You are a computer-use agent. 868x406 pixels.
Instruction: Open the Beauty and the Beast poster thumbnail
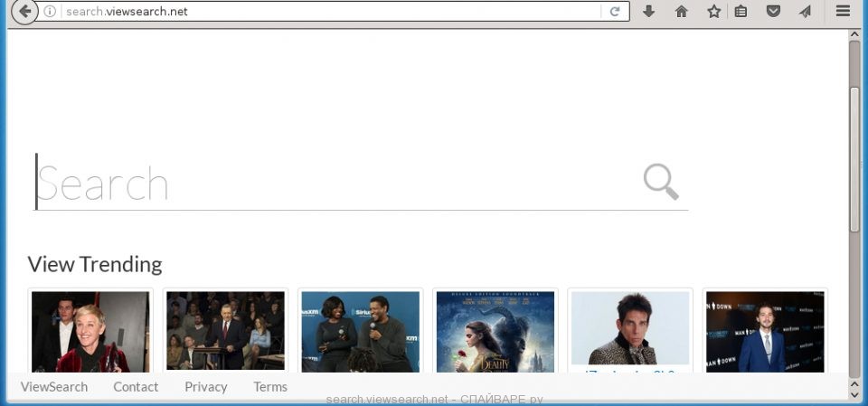(495, 332)
